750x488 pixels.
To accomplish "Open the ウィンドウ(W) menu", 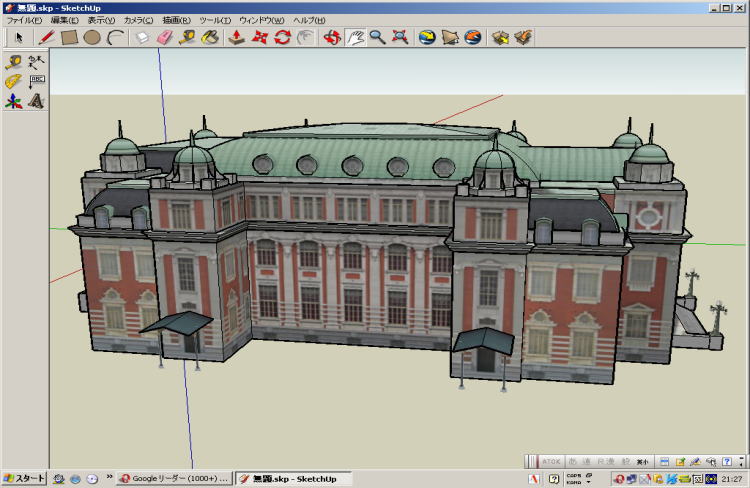I will tap(261, 20).
